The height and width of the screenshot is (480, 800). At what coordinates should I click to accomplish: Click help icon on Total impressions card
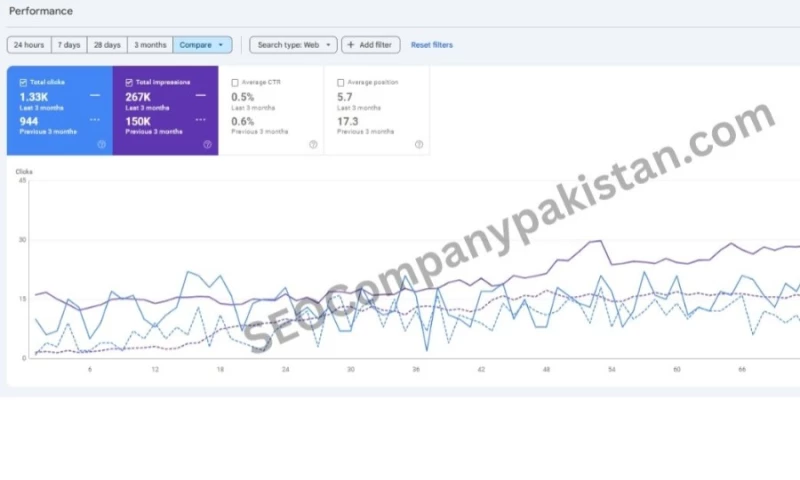[x=207, y=144]
